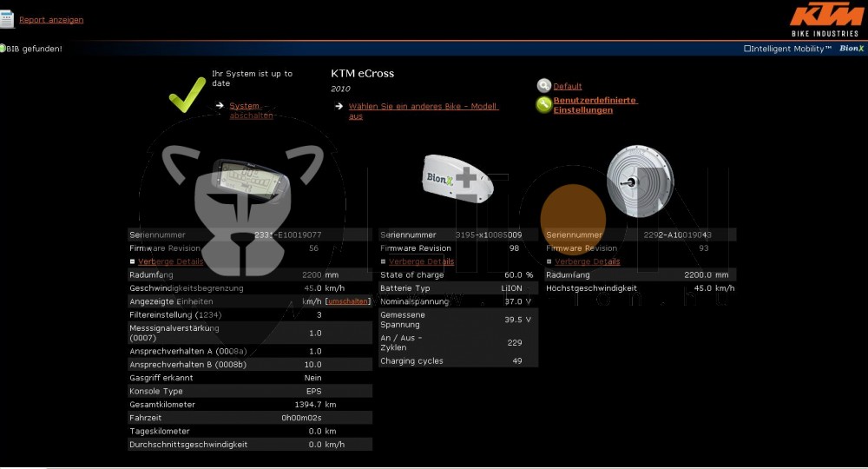Viewport: 868px width, 469px height.
Task: Open Wählen Sie ein anderes Bike-Modell link
Action: coord(424,111)
